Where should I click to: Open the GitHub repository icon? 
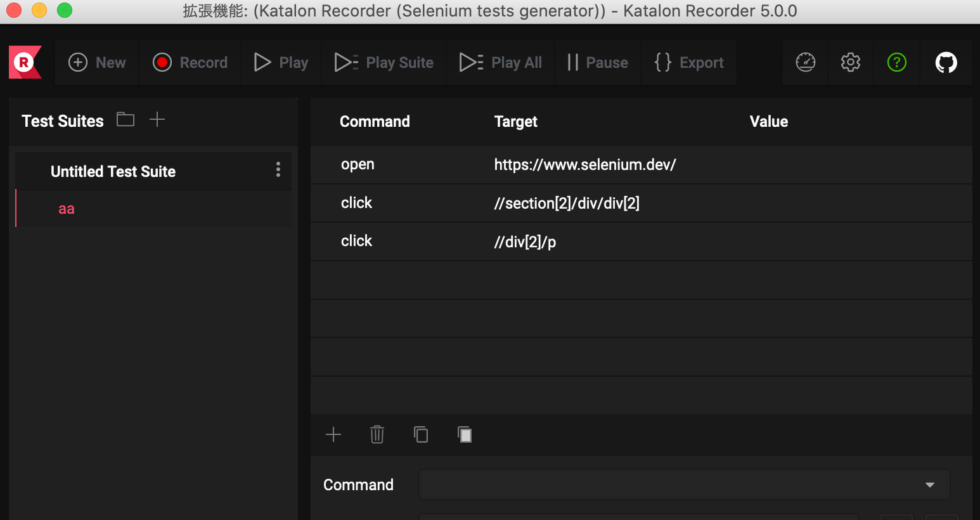946,62
